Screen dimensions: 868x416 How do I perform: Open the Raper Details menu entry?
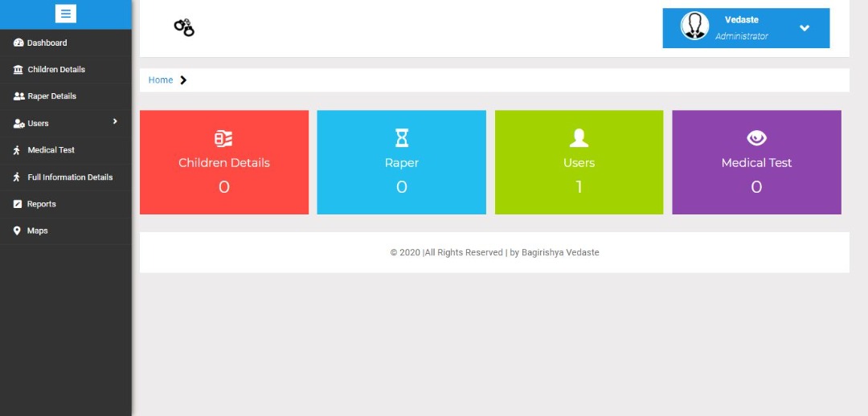66,96
